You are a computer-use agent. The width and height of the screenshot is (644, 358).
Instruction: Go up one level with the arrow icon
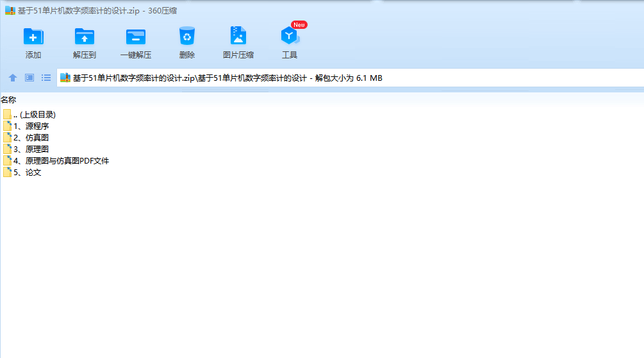(x=13, y=78)
